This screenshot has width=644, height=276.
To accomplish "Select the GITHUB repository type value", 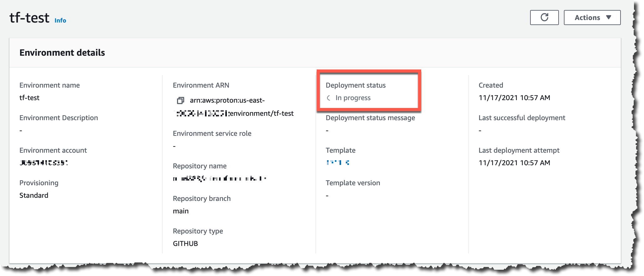I will pos(185,243).
